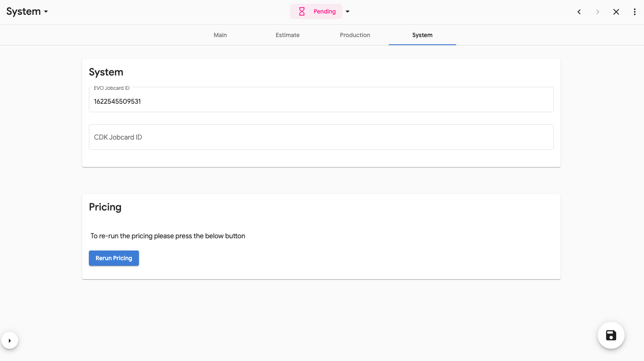Click the Pending hourglass status chip

pyautogui.click(x=316, y=11)
